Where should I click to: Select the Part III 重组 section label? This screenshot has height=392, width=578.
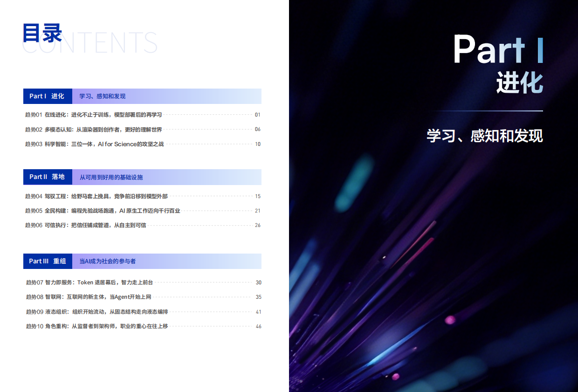pos(47,261)
